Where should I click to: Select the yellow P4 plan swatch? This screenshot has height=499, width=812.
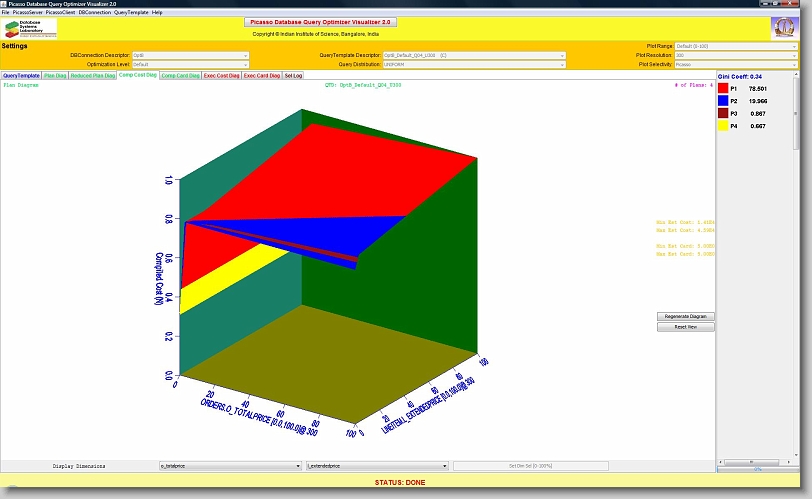tap(723, 127)
